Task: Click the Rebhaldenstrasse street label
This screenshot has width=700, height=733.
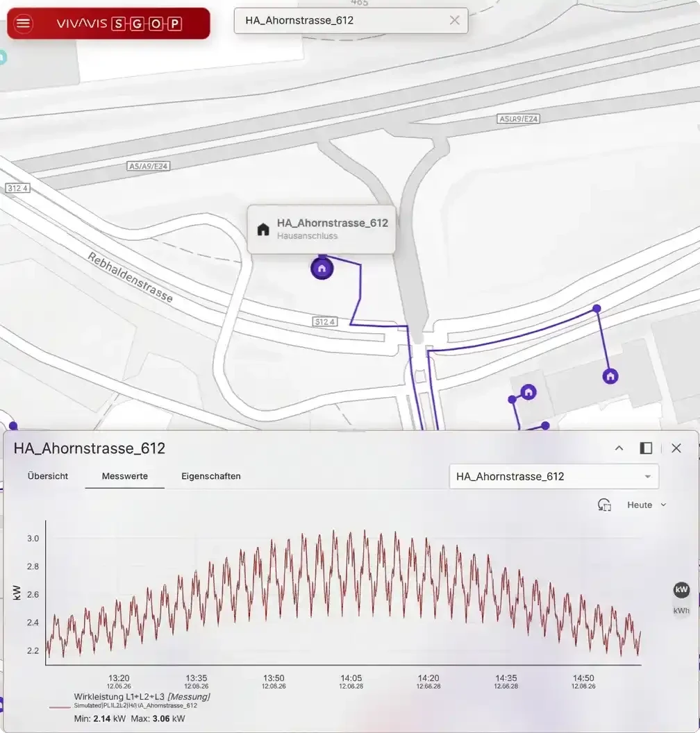Action: 131,277
